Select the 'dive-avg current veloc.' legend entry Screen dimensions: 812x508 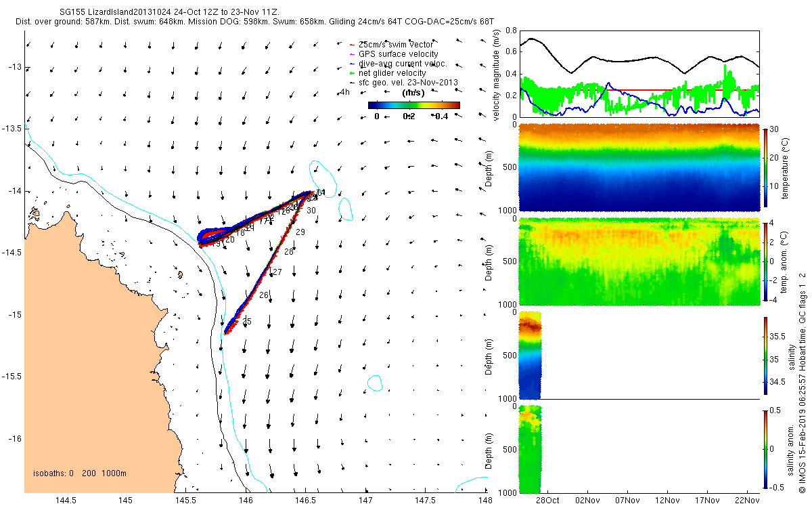[x=398, y=63]
